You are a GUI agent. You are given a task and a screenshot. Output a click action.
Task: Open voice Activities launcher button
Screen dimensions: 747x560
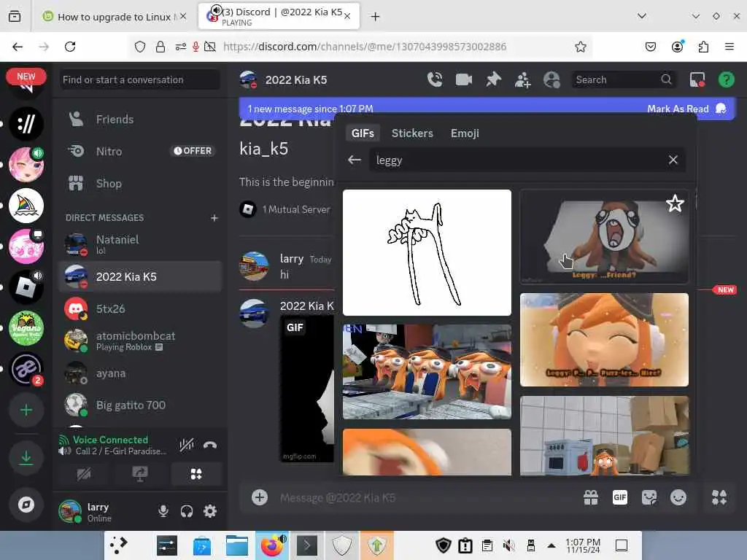point(196,474)
